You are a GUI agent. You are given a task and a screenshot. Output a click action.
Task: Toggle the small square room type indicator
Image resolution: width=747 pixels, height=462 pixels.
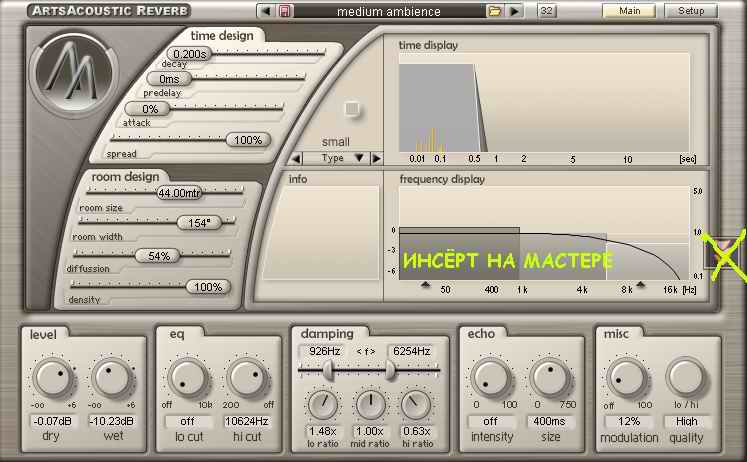pos(352,109)
